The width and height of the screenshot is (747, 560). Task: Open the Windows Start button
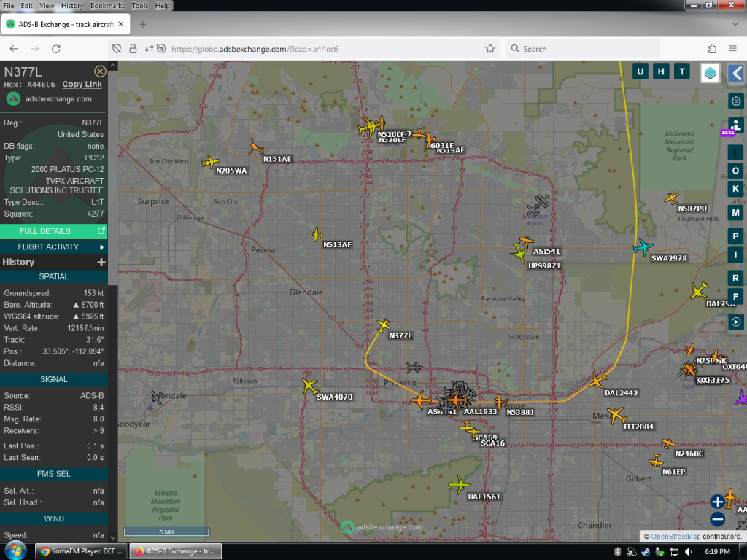tap(15, 551)
